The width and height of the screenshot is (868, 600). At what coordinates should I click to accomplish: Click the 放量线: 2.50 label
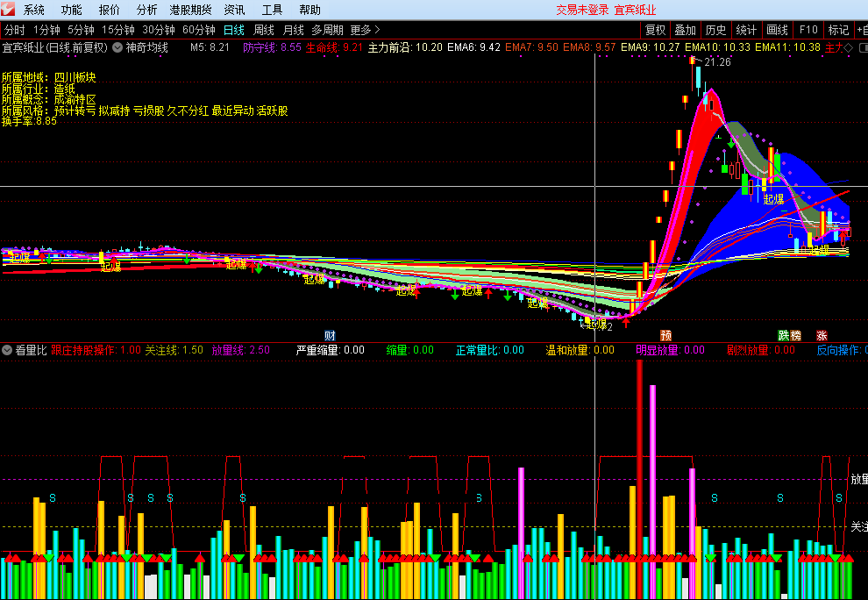tap(241, 350)
